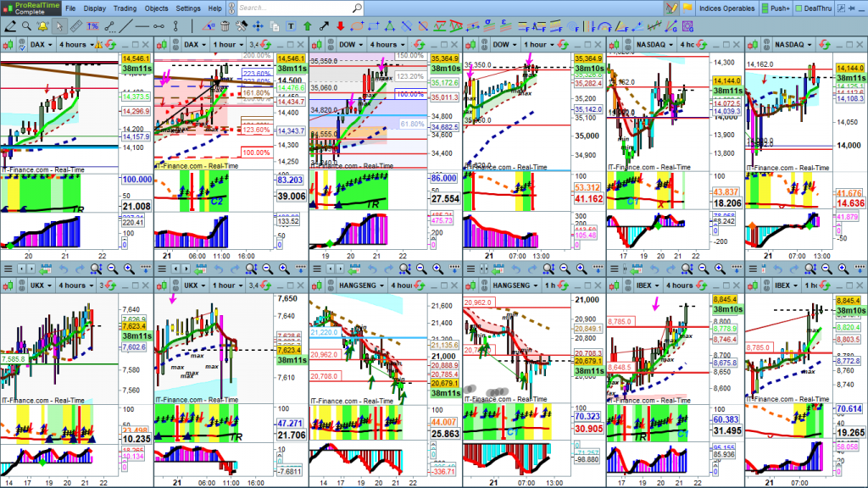This screenshot has width=868, height=488.
Task: Select the pencil drawing tool
Action: click(x=10, y=25)
